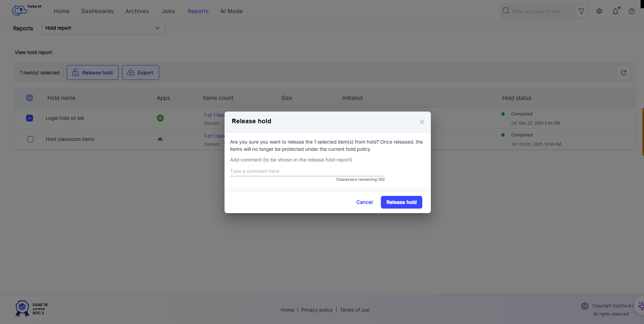Switch to AI Mode tab
The image size is (644, 324).
click(231, 11)
